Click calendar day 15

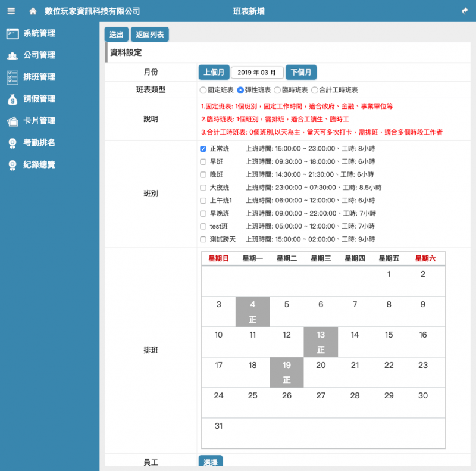pyautogui.click(x=389, y=342)
